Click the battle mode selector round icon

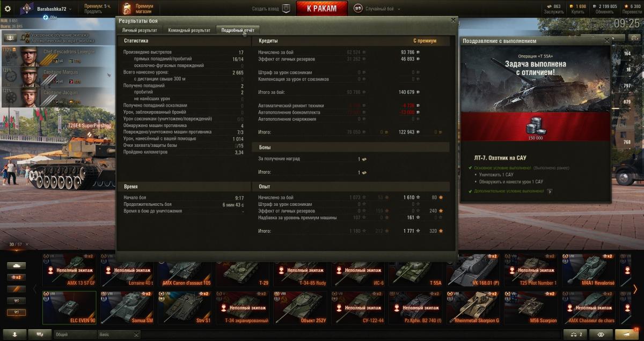tap(357, 9)
